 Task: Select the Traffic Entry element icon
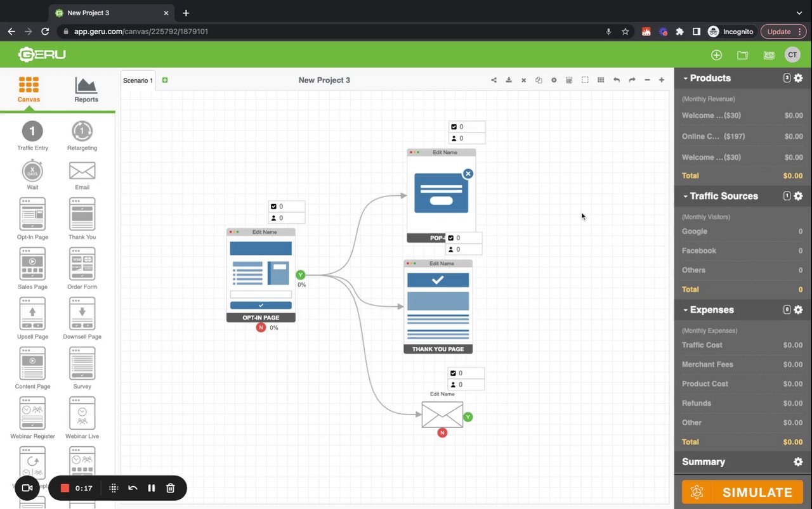pyautogui.click(x=32, y=132)
